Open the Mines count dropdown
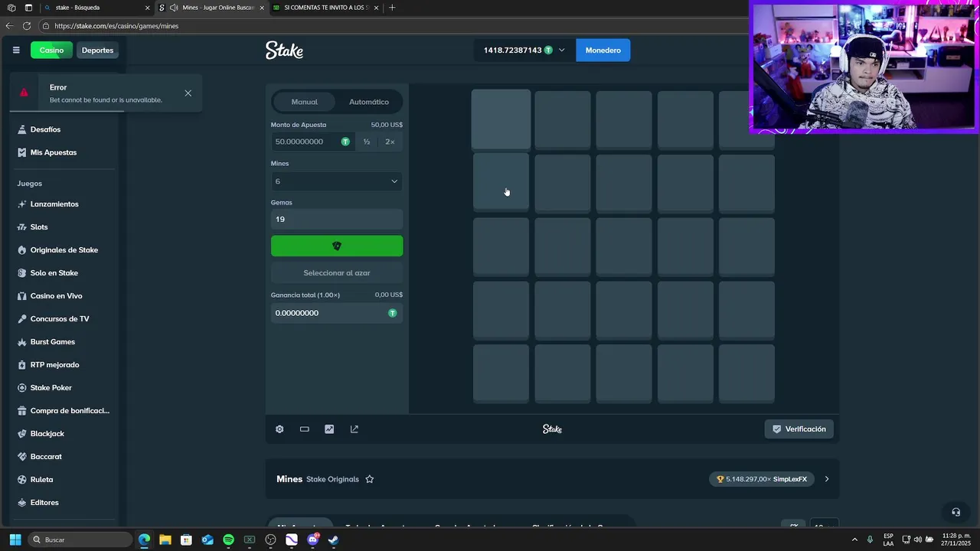 337,181
